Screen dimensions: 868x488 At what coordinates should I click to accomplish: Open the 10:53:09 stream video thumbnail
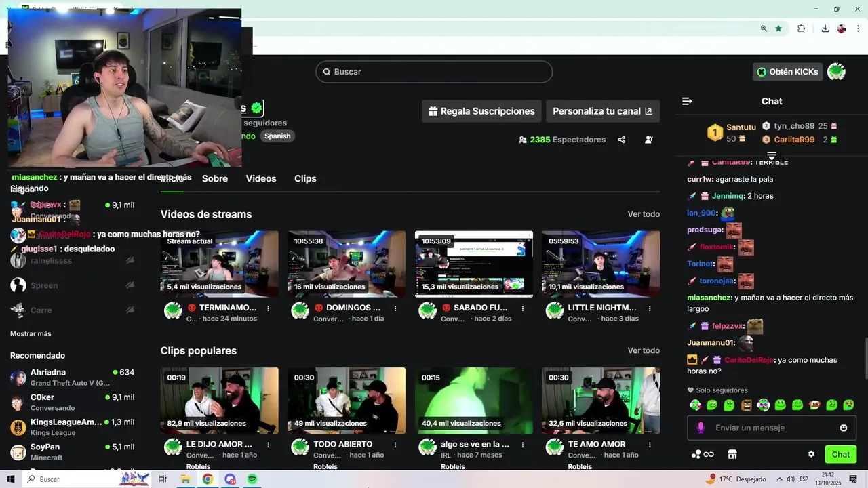(x=474, y=264)
